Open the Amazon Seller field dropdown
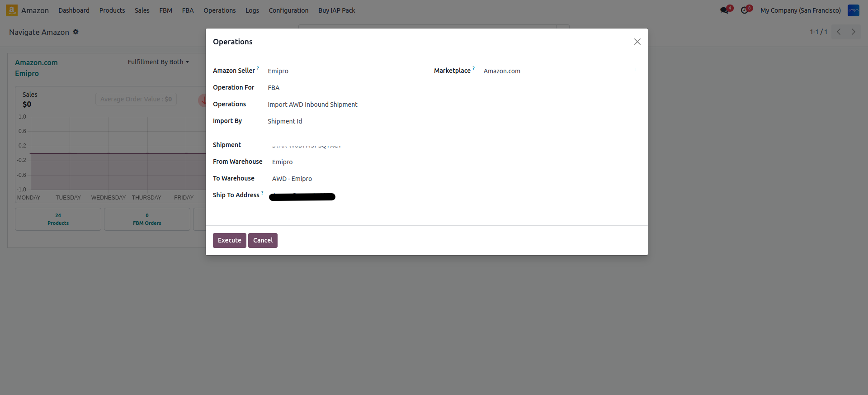 [x=344, y=71]
